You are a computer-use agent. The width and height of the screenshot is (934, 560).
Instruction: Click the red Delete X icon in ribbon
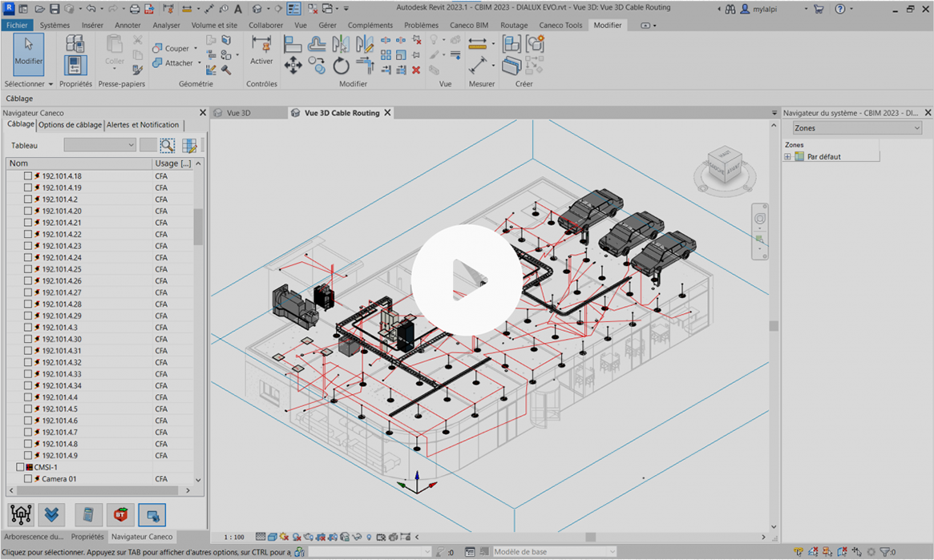[416, 71]
